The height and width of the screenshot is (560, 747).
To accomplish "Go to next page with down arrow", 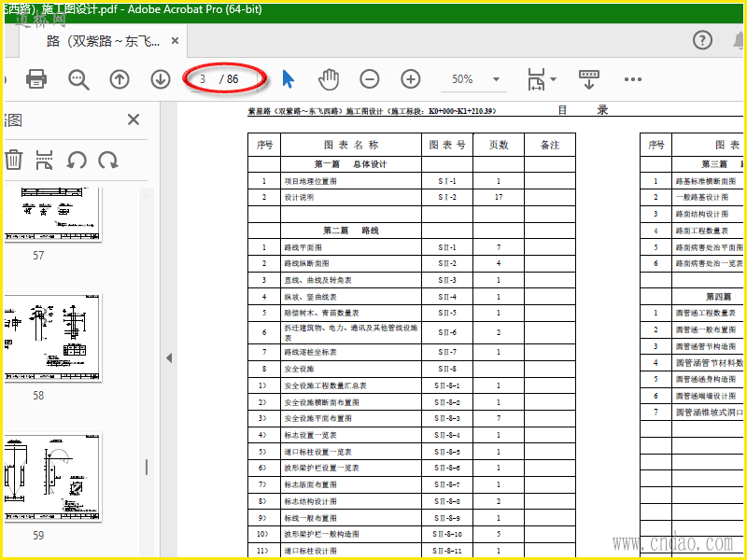I will point(161,79).
